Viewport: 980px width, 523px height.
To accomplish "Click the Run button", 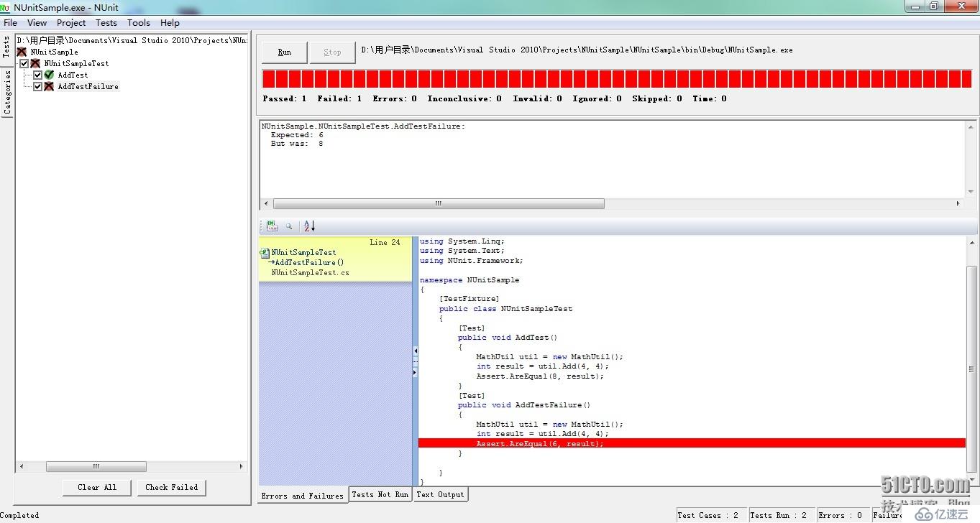I will (x=285, y=52).
